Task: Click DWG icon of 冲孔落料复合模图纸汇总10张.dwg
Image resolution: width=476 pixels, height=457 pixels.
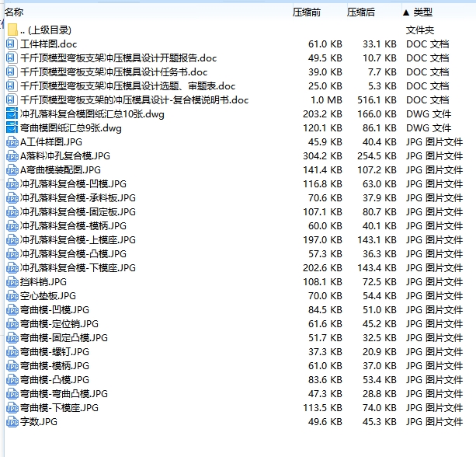Action: [x=12, y=114]
